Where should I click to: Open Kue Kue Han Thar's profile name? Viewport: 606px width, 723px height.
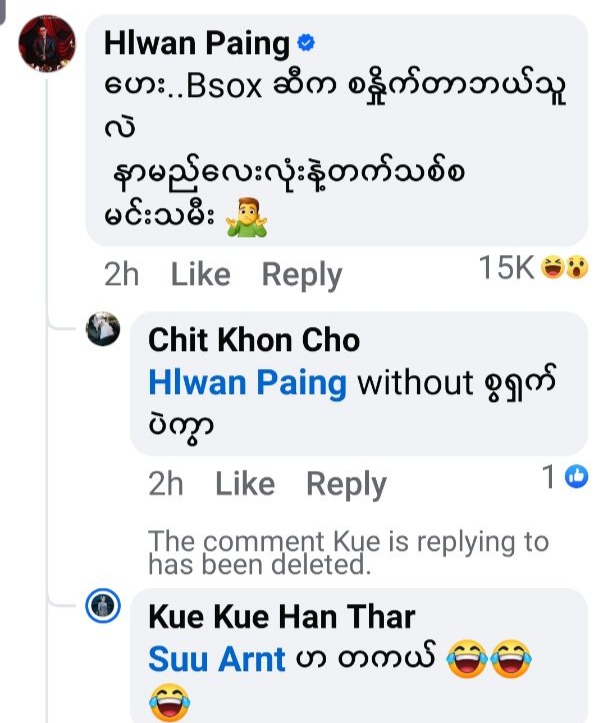[x=281, y=617]
